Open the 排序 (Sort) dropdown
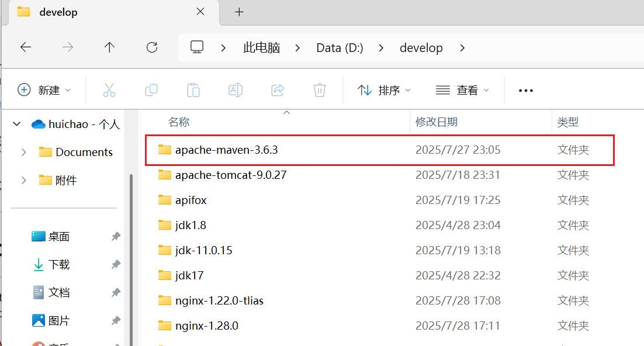Viewport: 644px width, 346px height. [x=383, y=90]
